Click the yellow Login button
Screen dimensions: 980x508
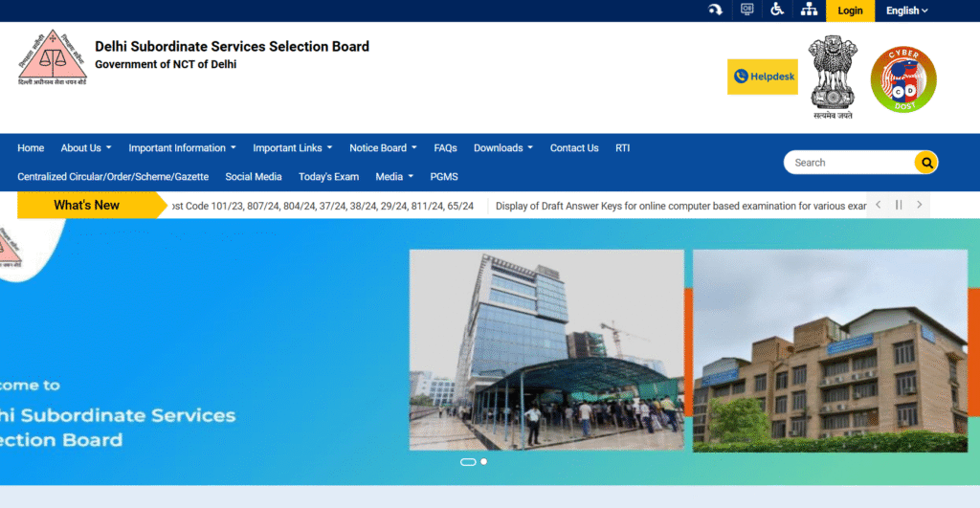click(850, 11)
